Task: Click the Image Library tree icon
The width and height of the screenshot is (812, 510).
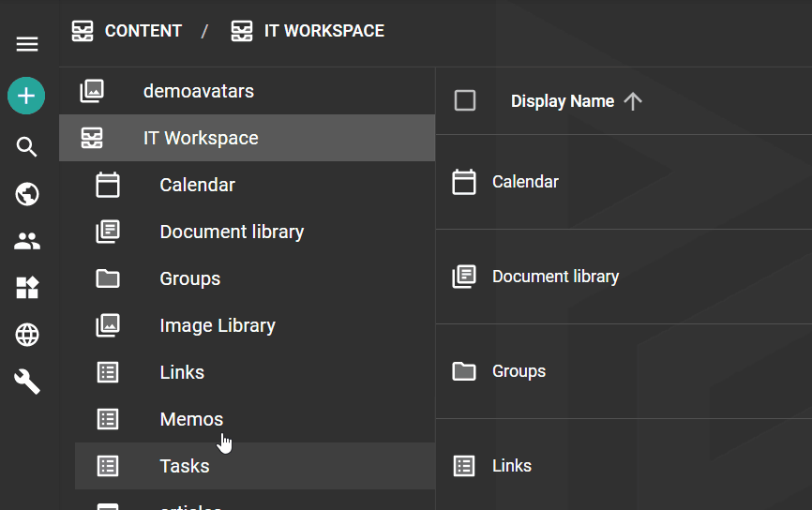Action: click(x=108, y=325)
